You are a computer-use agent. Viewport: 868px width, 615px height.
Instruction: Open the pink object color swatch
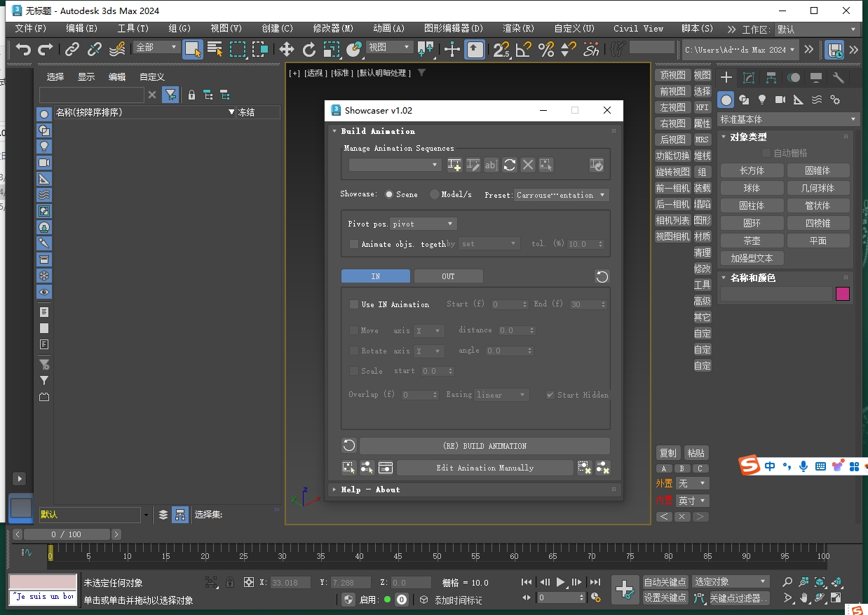click(x=843, y=294)
